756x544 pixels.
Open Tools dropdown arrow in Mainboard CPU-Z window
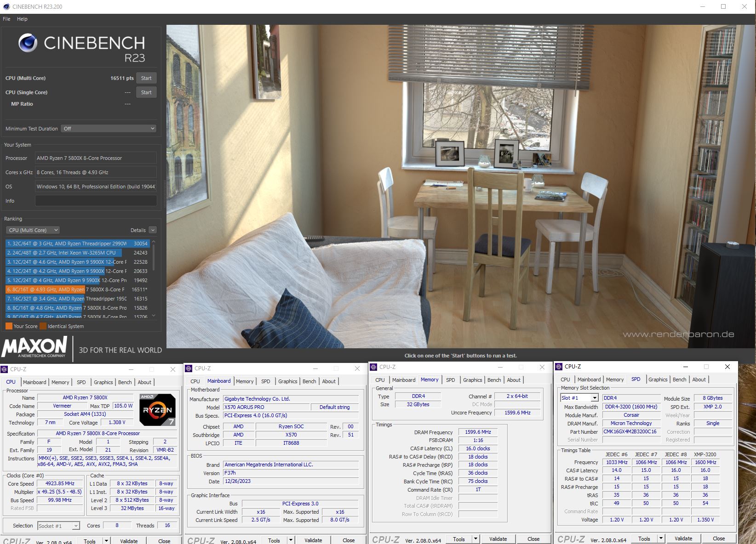[291, 540]
